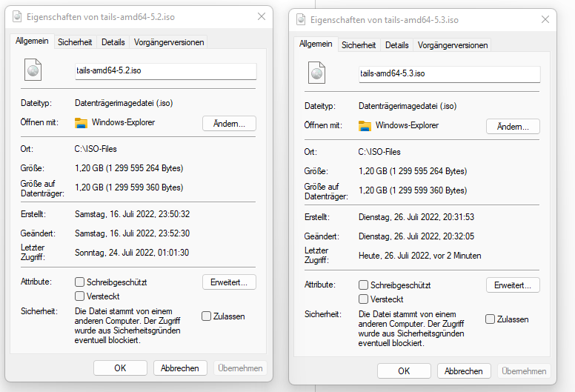The height and width of the screenshot is (392, 575).
Task: Click Abbrechen in 5.3.iso window
Action: [464, 371]
